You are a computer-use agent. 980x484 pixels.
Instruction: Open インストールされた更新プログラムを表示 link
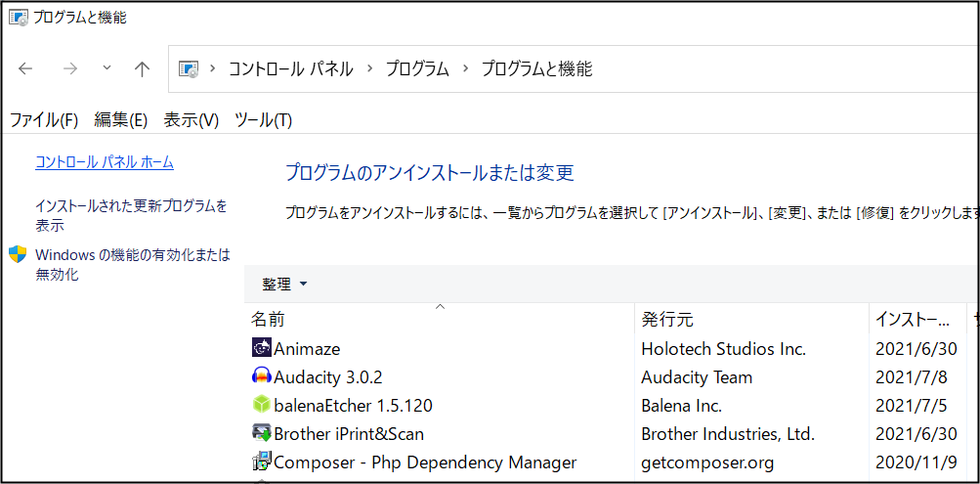[x=131, y=215]
